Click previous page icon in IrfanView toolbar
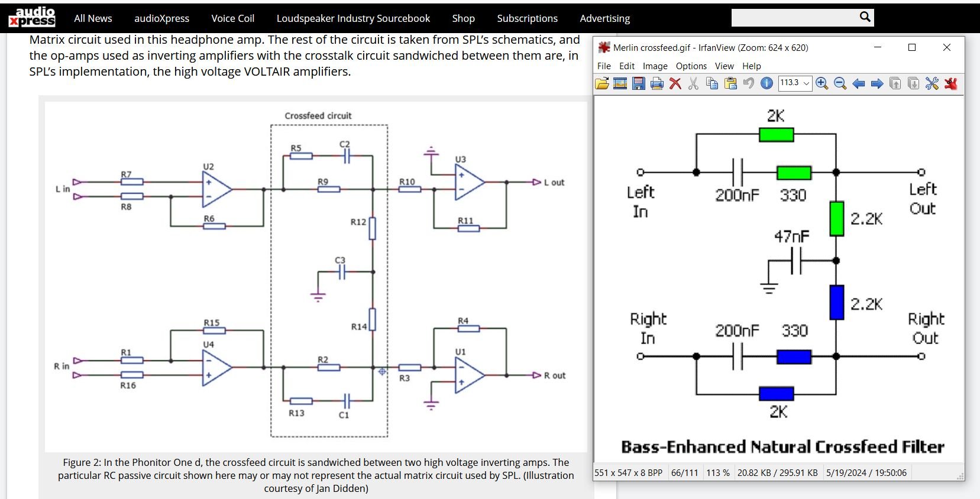 click(x=895, y=83)
